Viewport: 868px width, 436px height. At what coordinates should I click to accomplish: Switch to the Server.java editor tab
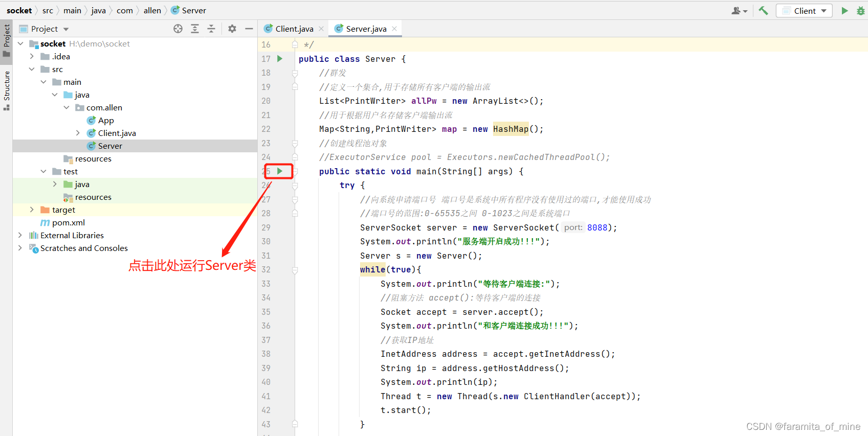[x=366, y=29]
